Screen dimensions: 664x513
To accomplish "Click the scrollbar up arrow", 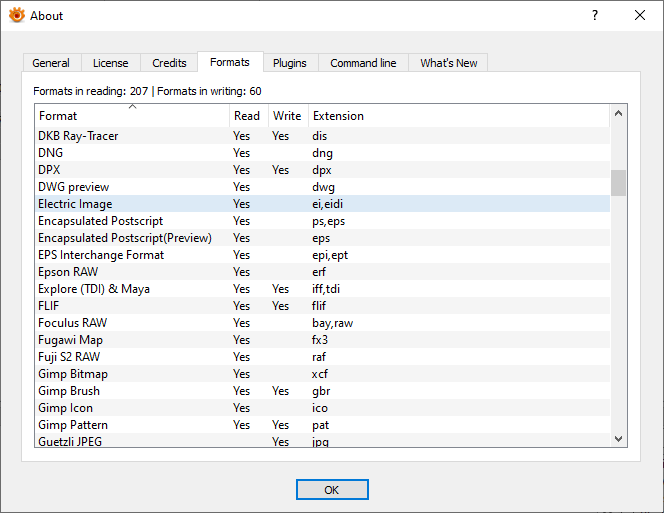I will tap(618, 113).
